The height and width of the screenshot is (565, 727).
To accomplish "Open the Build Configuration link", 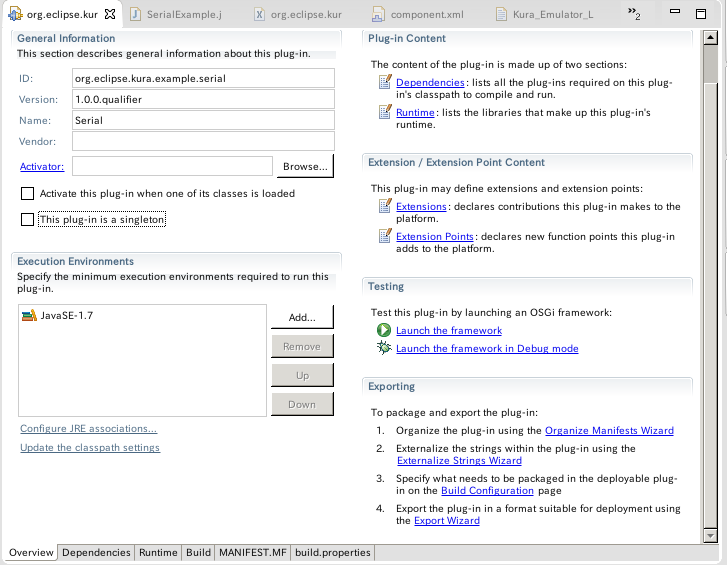I will click(487, 491).
